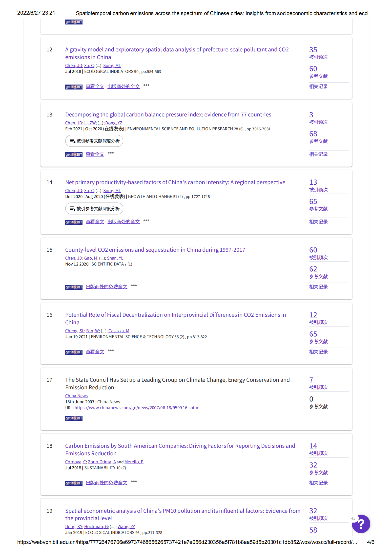View the 68 references of result 13

point(313,134)
